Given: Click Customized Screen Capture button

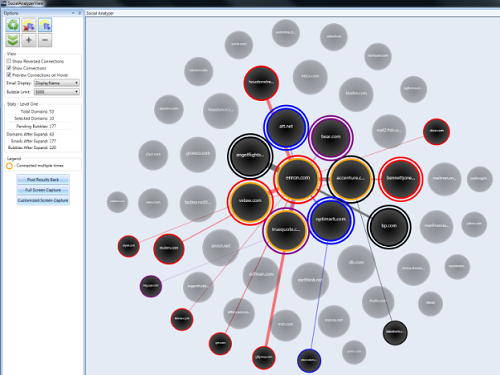Looking at the screenshot, I should point(43,200).
